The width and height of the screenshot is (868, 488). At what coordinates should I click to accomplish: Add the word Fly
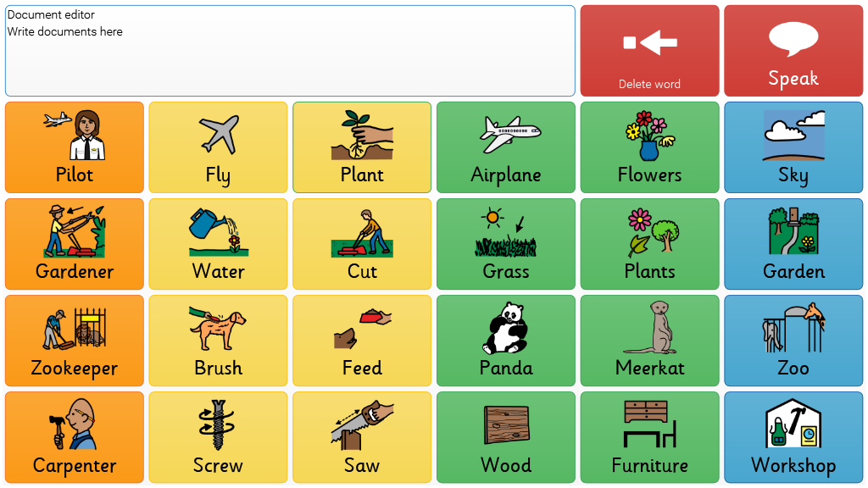[x=218, y=147]
